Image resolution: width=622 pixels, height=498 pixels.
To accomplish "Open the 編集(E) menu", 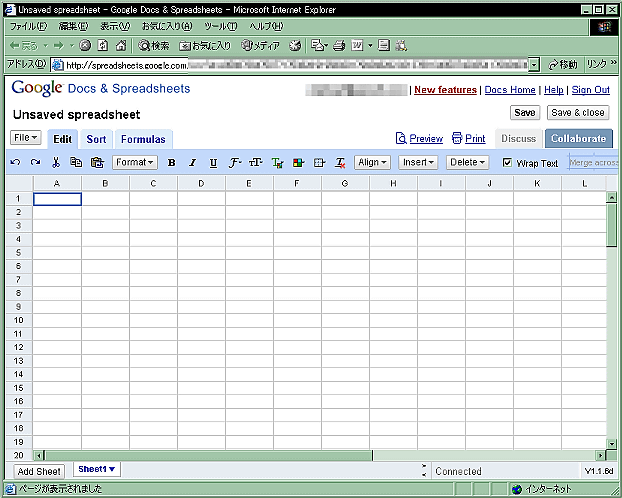I will (73, 27).
